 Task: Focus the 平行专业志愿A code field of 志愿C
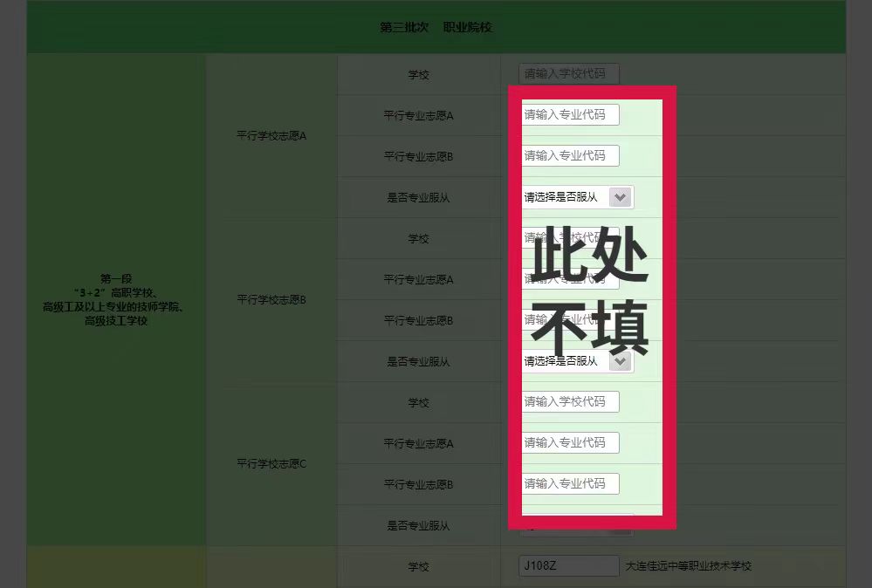coord(568,443)
